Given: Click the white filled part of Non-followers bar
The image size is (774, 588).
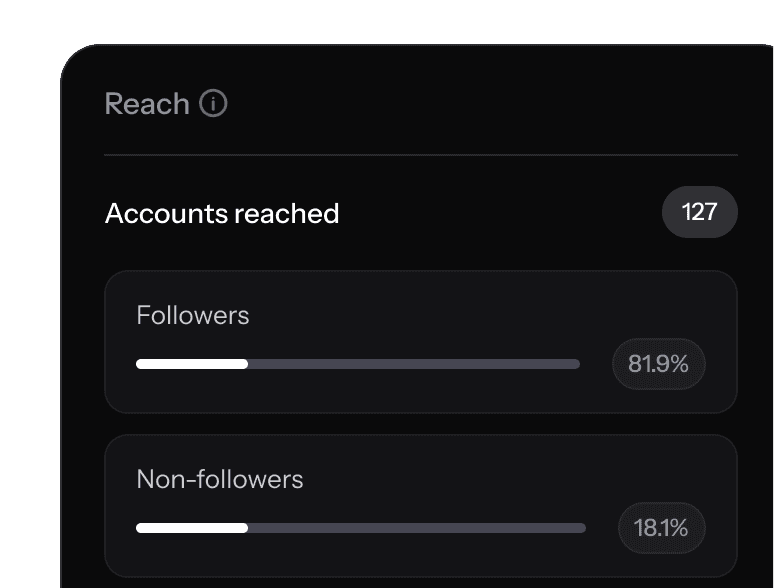Looking at the screenshot, I should 192,528.
